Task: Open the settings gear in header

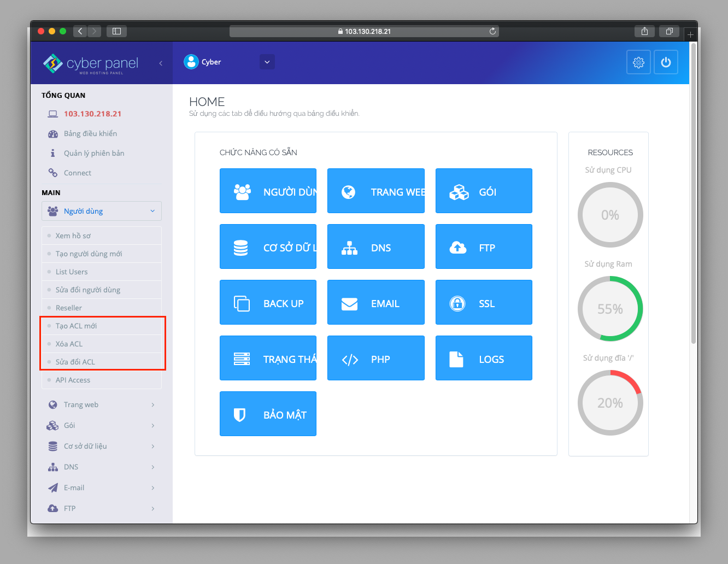Action: (638, 62)
